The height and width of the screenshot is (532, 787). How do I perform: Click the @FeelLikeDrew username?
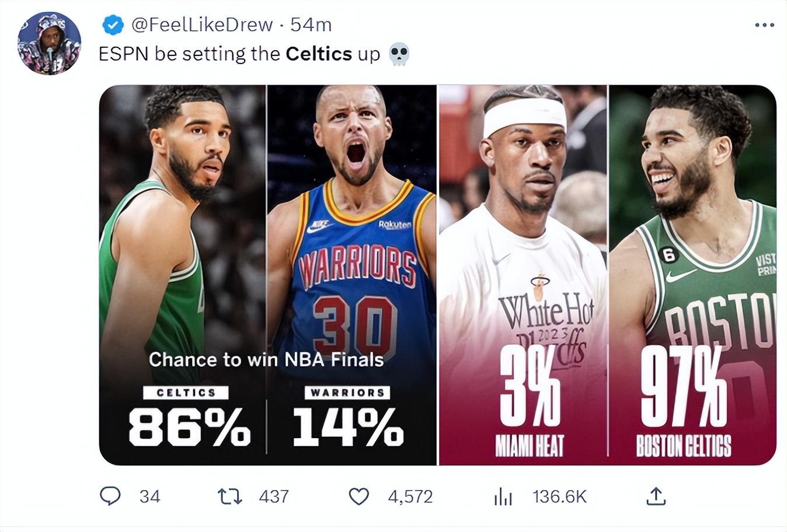[x=202, y=24]
